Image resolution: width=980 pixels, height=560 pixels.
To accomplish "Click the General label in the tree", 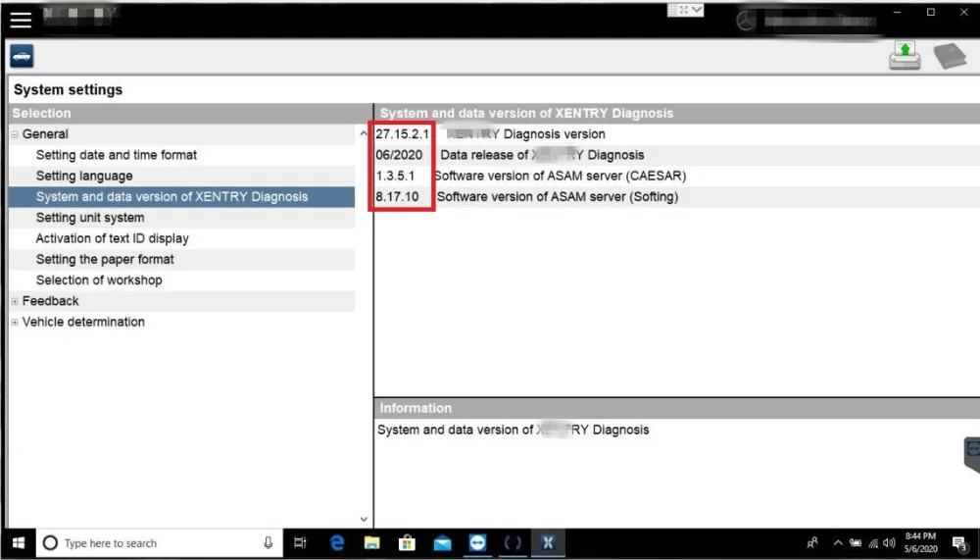I will [45, 134].
